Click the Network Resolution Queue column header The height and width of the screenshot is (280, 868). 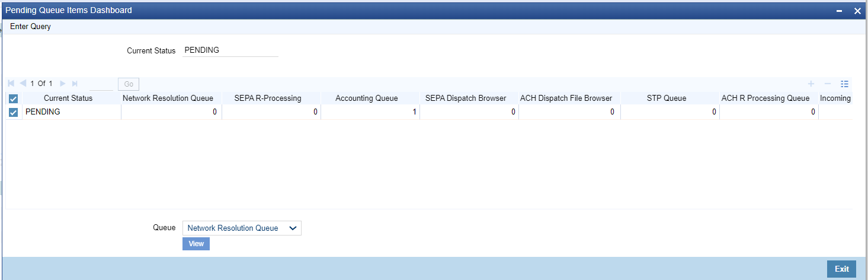pyautogui.click(x=172, y=98)
